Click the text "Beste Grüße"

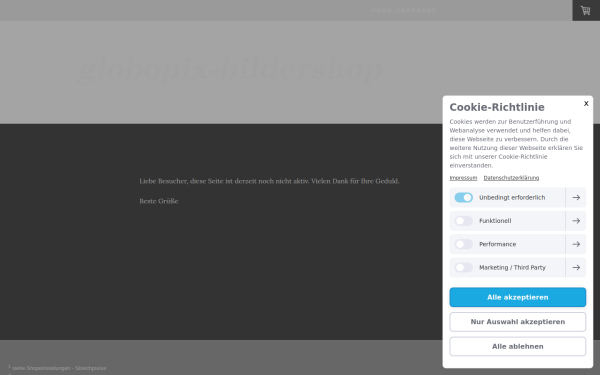click(158, 201)
